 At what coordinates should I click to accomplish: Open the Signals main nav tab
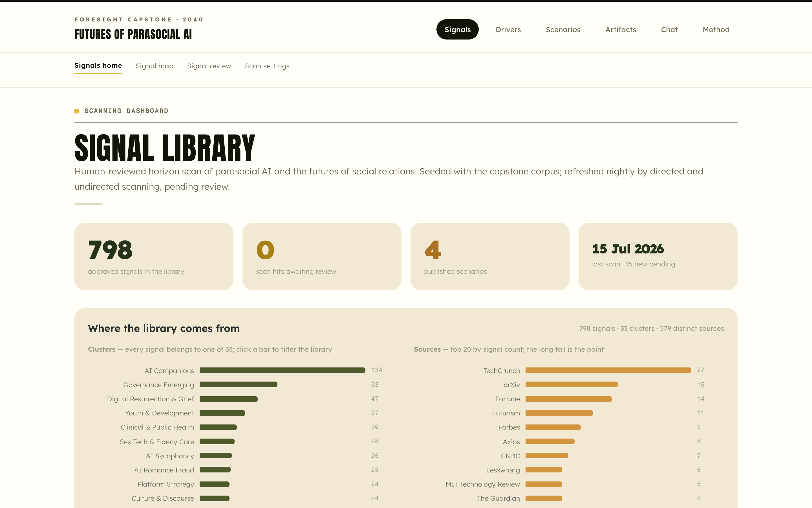coord(457,30)
